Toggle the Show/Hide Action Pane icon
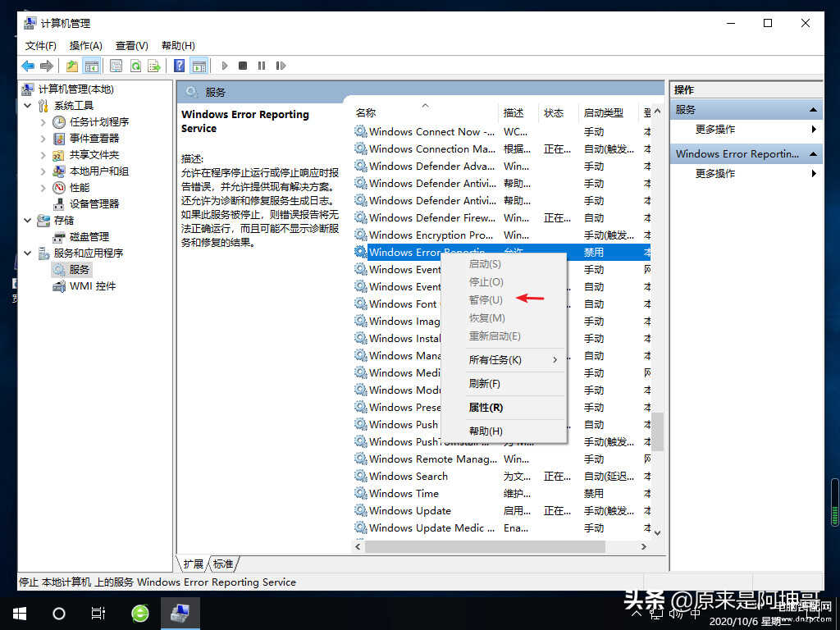This screenshot has width=840, height=630. (199, 66)
